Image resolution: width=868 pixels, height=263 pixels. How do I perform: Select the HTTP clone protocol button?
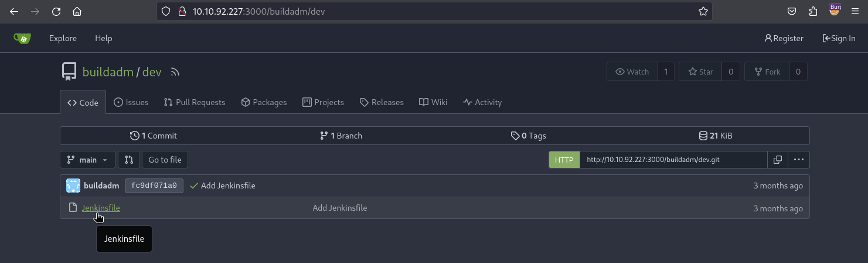[564, 160]
